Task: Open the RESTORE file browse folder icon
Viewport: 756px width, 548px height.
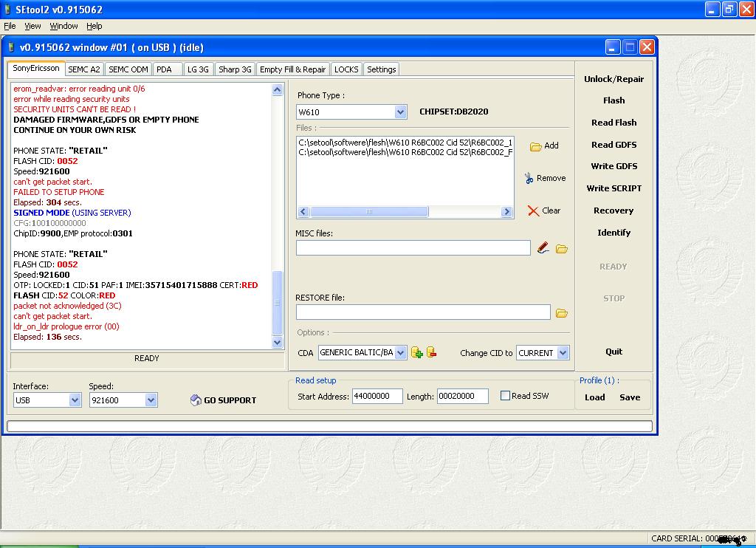Action: tap(561, 313)
